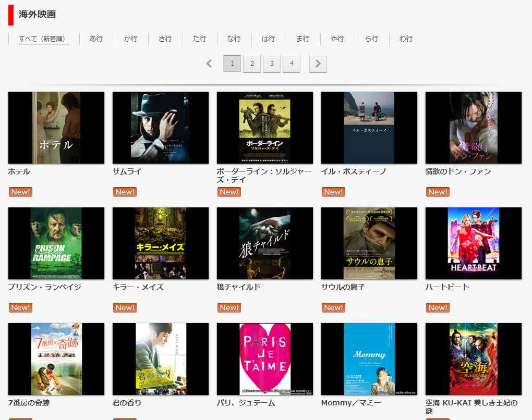Click the プリズン・ランペイジ title link
Image resolution: width=532 pixels, height=420 pixels.
(45, 287)
